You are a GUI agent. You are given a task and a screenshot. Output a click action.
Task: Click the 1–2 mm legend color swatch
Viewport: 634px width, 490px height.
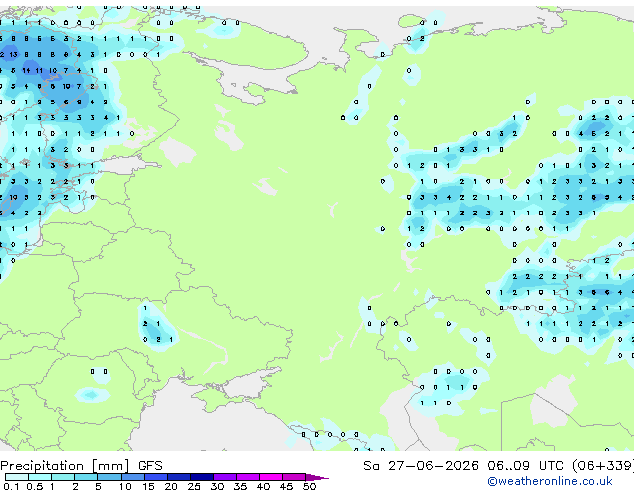point(63,477)
